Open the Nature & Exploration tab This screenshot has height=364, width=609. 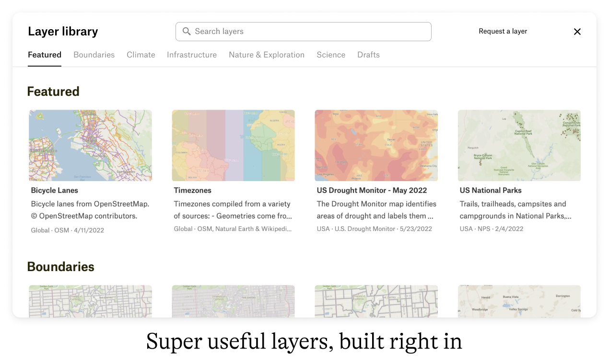[267, 55]
